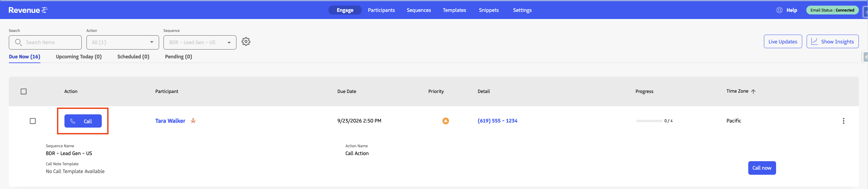Click the Call now button
Screen dimensions: 868x189
[762, 168]
